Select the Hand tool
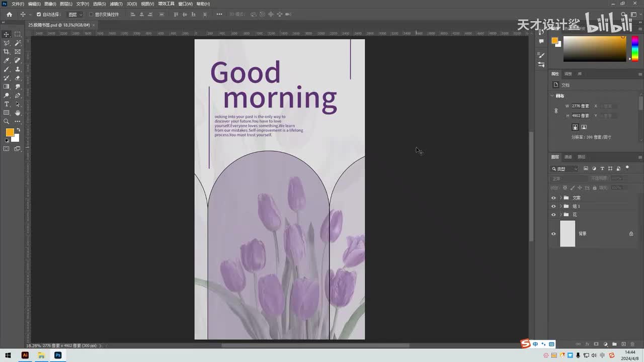644x362 pixels. click(18, 113)
